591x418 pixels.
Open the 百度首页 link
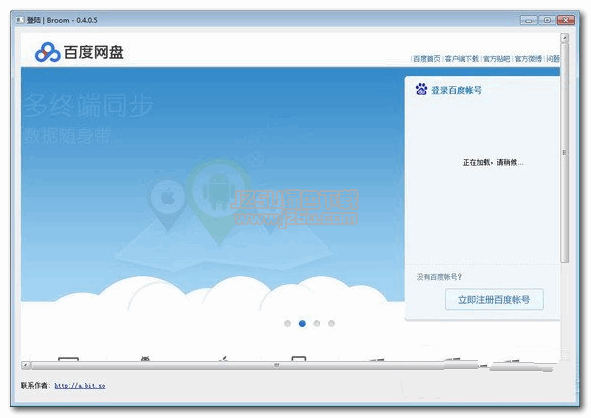pos(426,59)
